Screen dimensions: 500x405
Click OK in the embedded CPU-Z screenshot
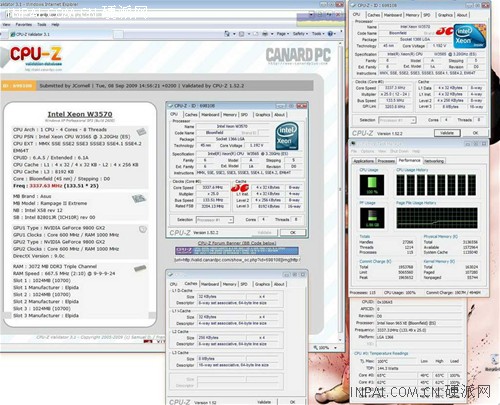293,232
